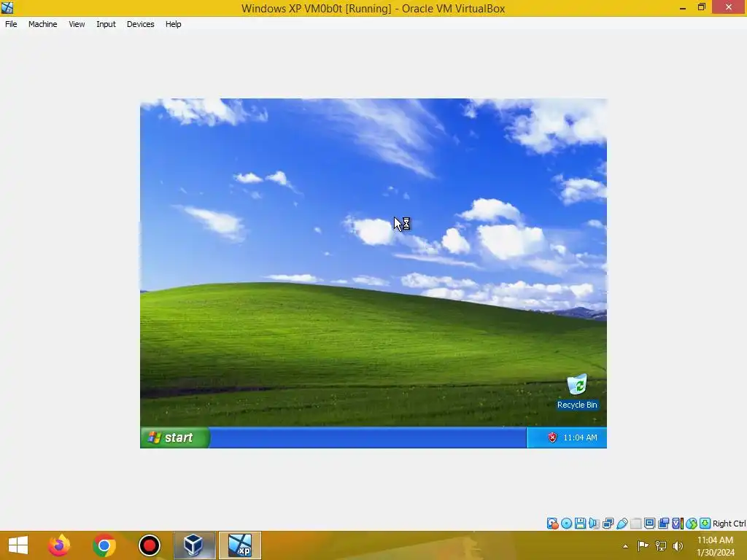Click the display settings status icon
The height and width of the screenshot is (560, 747).
(649, 524)
